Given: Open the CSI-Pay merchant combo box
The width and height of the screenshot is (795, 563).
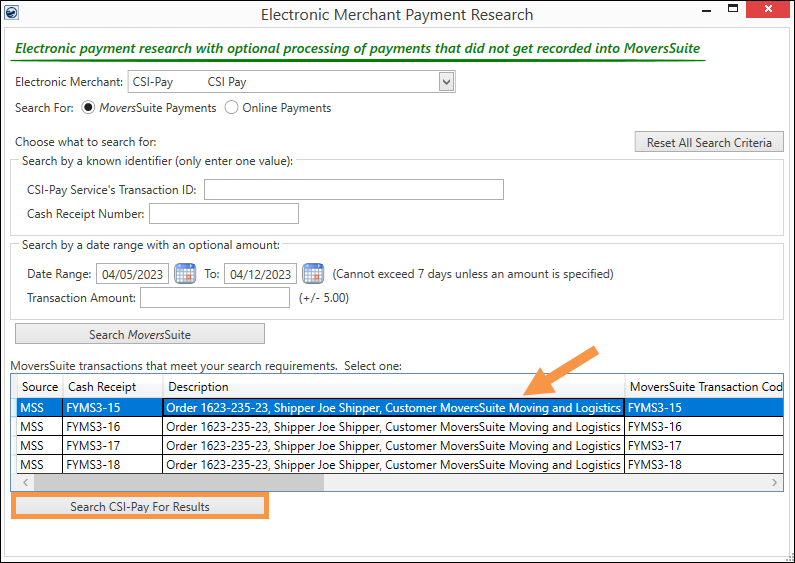Looking at the screenshot, I should (x=292, y=82).
